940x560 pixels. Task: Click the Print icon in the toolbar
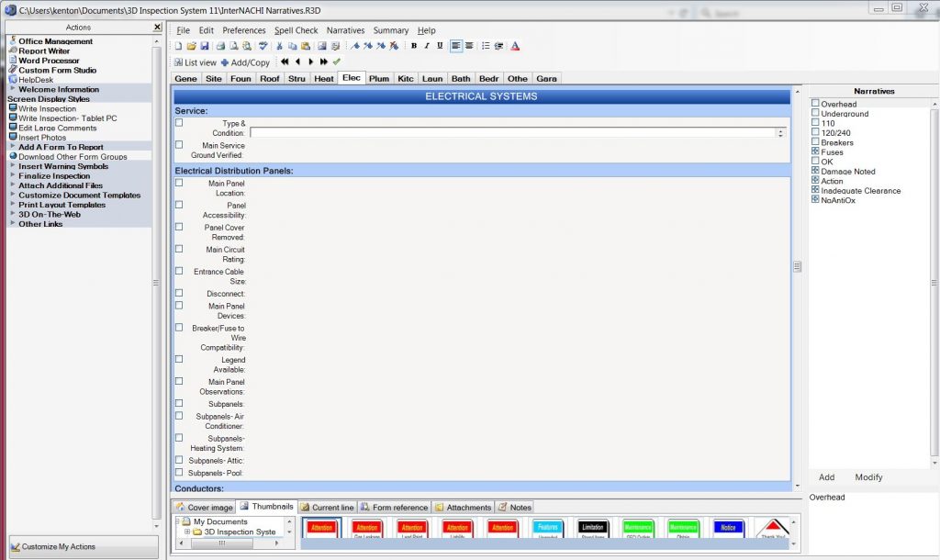tap(220, 46)
